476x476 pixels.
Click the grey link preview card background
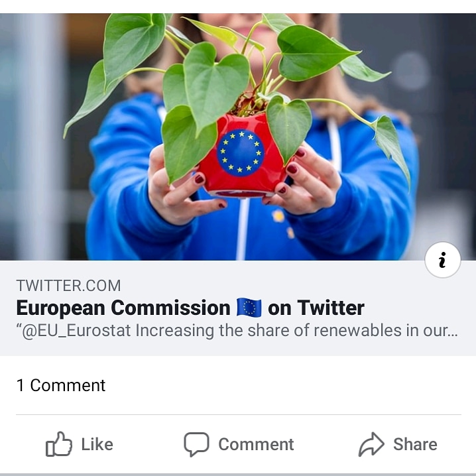(238, 308)
